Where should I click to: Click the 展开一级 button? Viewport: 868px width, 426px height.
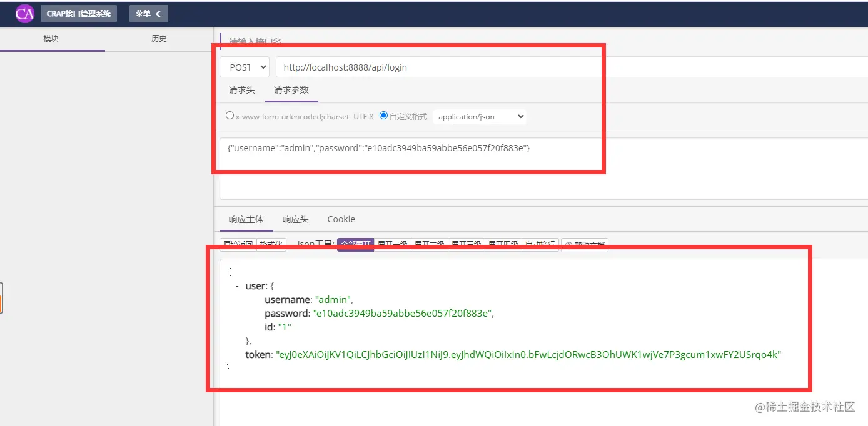point(392,244)
